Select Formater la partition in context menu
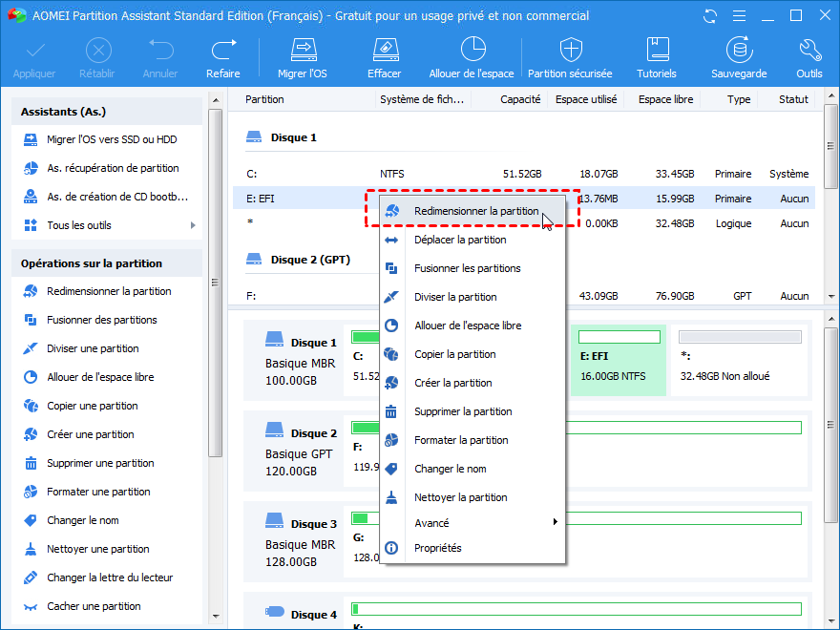Screen dimensions: 840x630 (460, 440)
